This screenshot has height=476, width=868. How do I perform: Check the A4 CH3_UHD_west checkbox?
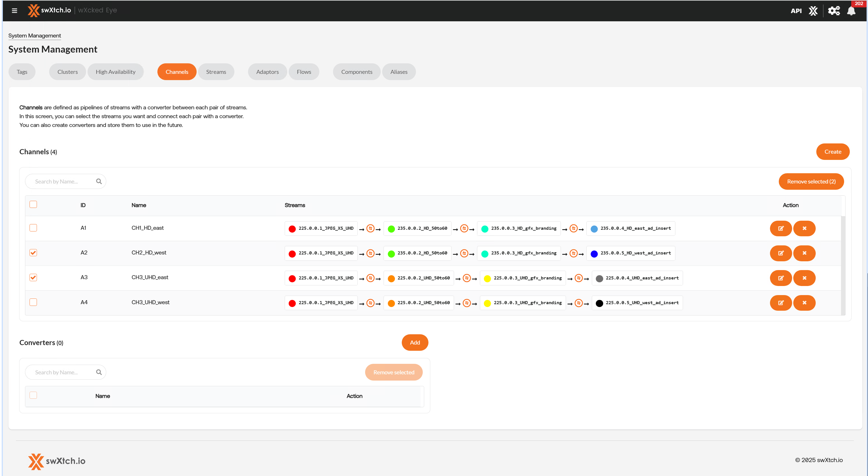tap(33, 302)
